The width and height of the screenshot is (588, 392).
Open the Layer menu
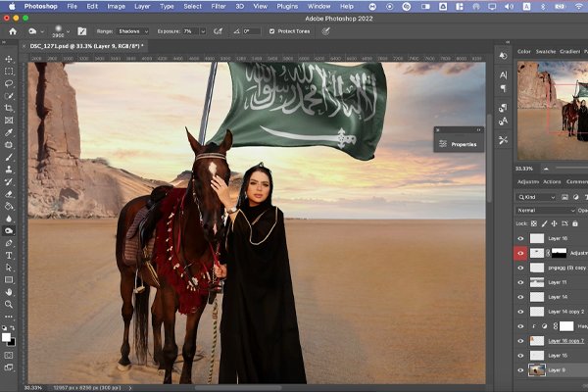click(x=142, y=7)
